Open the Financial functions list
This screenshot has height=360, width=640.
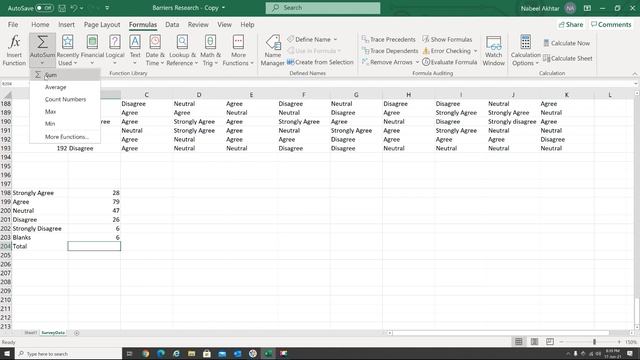(x=92, y=51)
